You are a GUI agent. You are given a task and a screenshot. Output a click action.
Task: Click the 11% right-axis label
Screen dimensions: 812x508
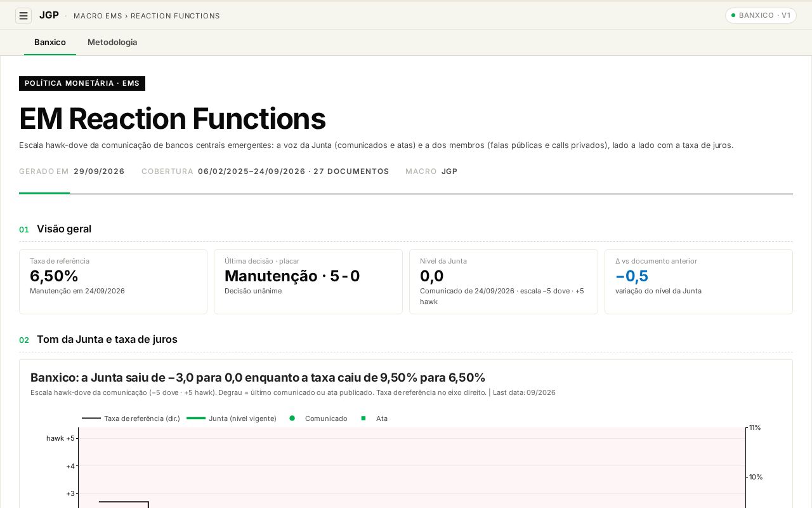pyautogui.click(x=755, y=428)
